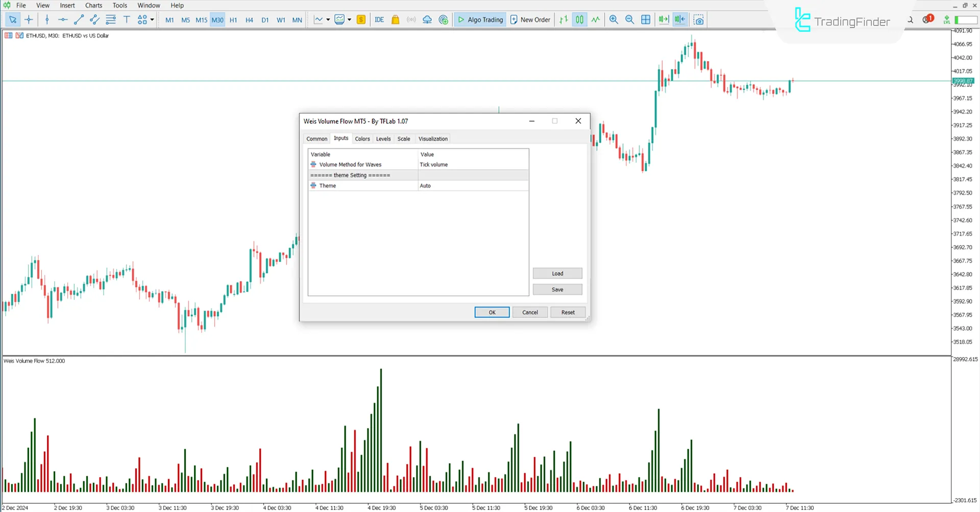The image size is (980, 512).
Task: Open account notifications with red badge
Action: [x=927, y=19]
